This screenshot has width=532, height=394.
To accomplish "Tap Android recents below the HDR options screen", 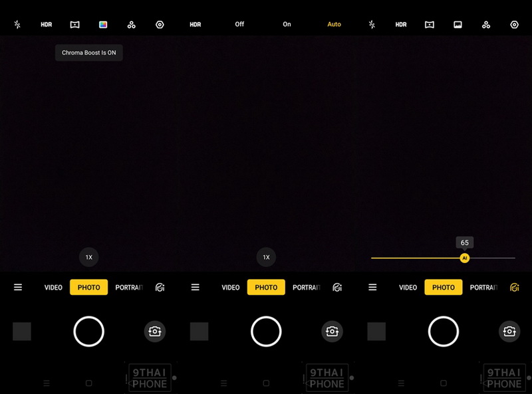I will [x=223, y=383].
